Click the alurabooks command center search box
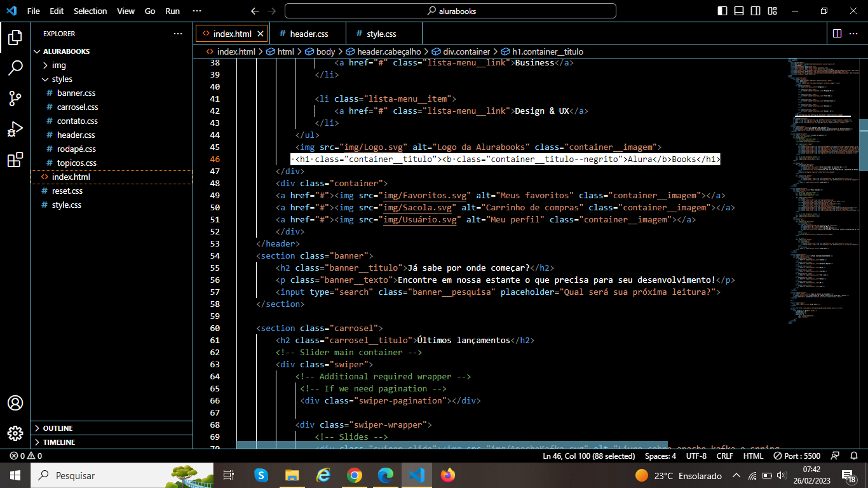The height and width of the screenshot is (488, 868). (451, 11)
